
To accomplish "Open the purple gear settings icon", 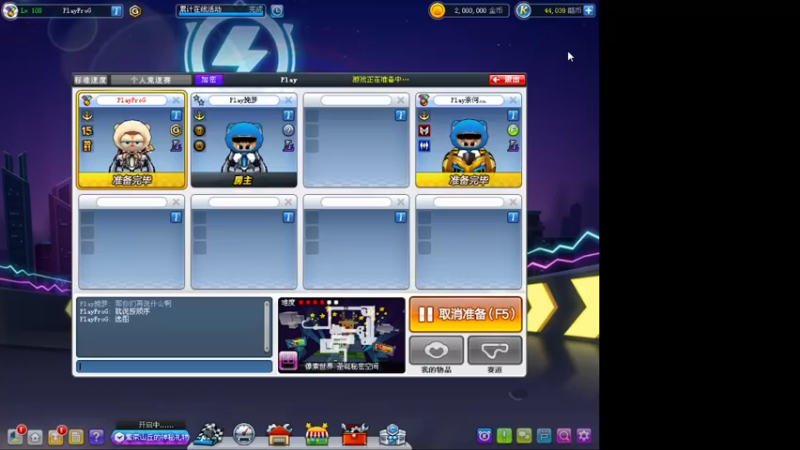I will click(584, 436).
